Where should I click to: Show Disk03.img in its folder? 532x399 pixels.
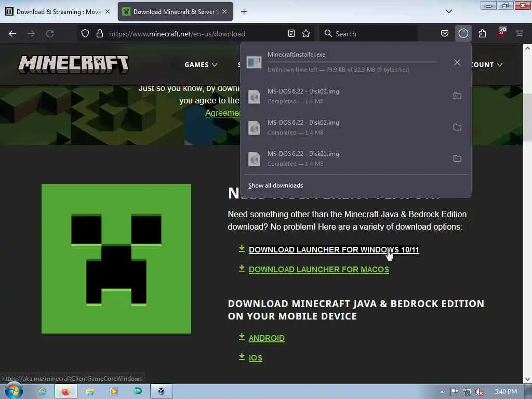coord(457,96)
